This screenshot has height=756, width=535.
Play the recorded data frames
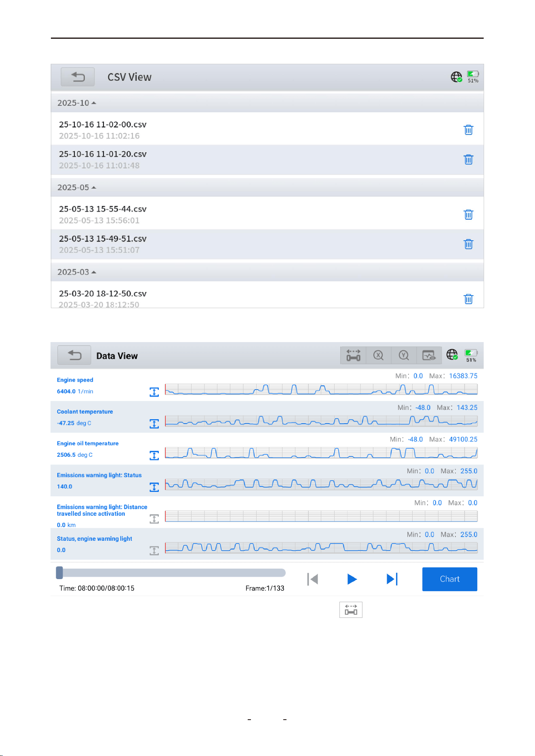352,579
